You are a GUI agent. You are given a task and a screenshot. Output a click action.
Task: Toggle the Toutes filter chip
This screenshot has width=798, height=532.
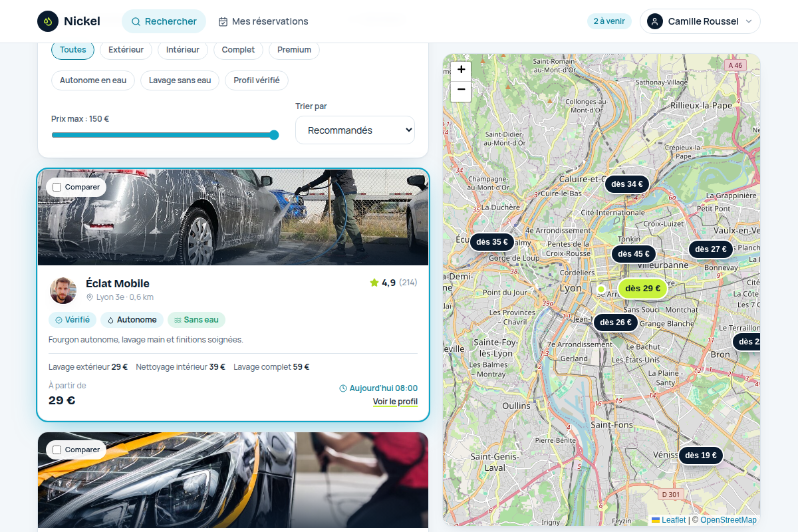[x=73, y=50]
